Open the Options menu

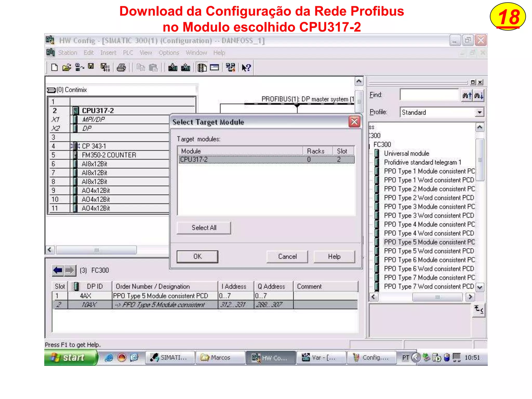coord(169,53)
